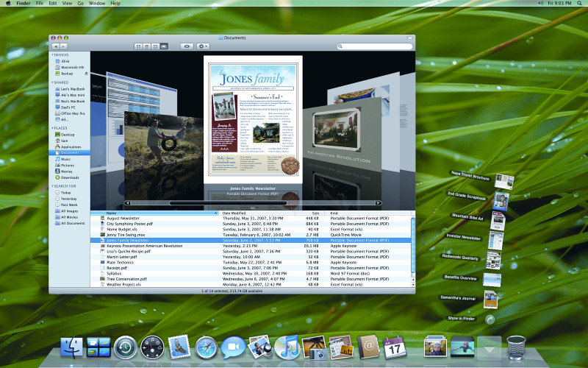The image size is (588, 368).
Task: Open the Go menu
Action: pos(80,3)
